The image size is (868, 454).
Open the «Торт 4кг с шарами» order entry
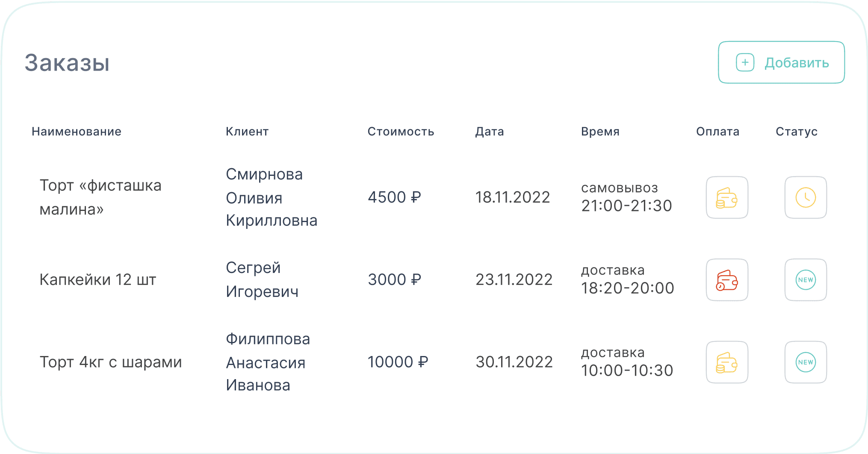[110, 362]
